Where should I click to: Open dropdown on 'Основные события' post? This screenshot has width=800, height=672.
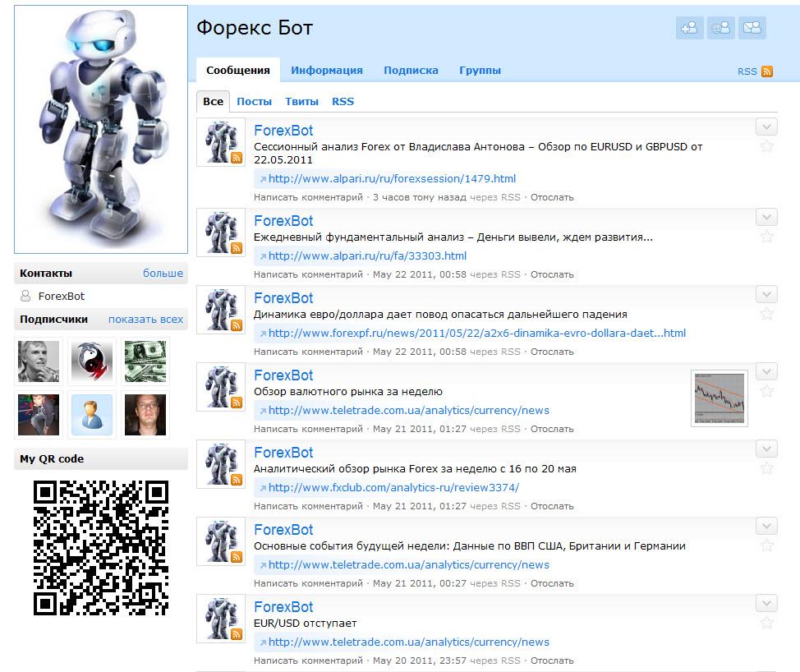tap(766, 526)
